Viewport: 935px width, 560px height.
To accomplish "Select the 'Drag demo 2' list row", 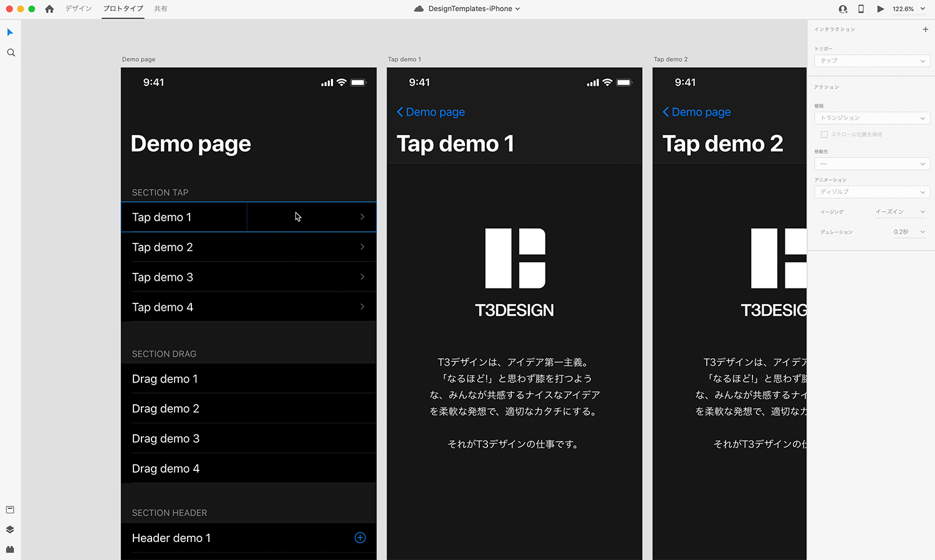I will click(x=249, y=408).
